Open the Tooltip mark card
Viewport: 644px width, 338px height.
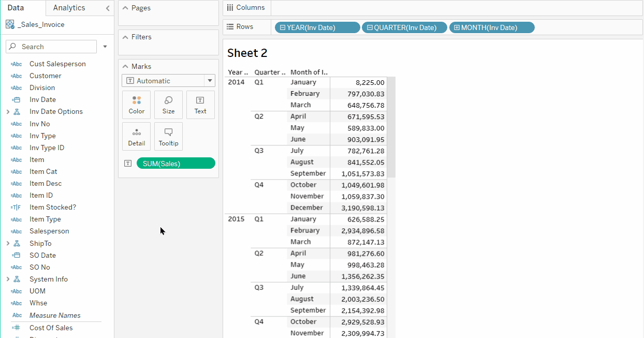tap(168, 137)
